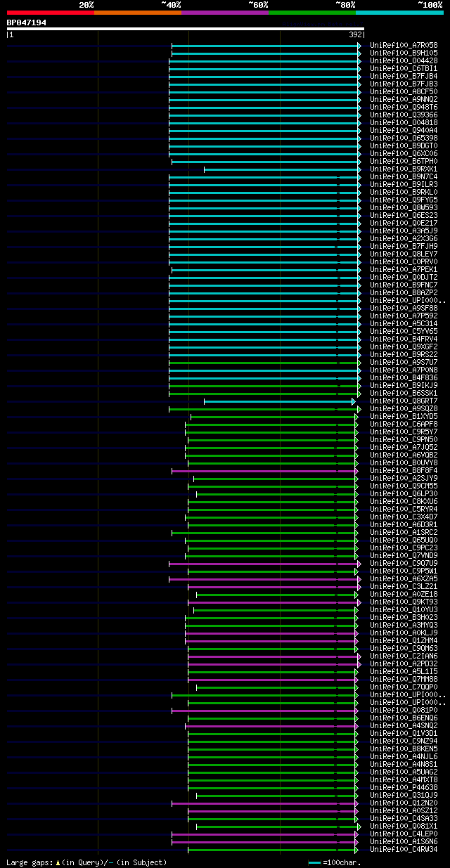The image size is (450, 868).
Task: Click the Large gaps legend text
Action: (86, 862)
